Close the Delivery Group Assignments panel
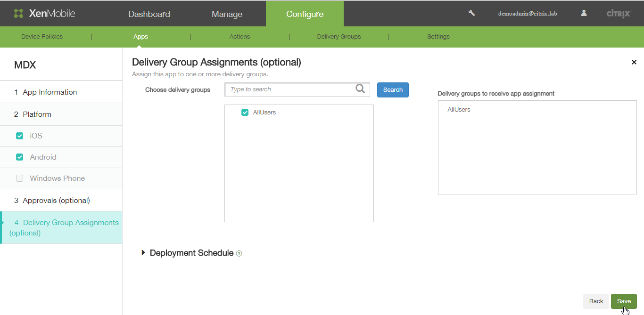The width and height of the screenshot is (644, 315). (634, 62)
